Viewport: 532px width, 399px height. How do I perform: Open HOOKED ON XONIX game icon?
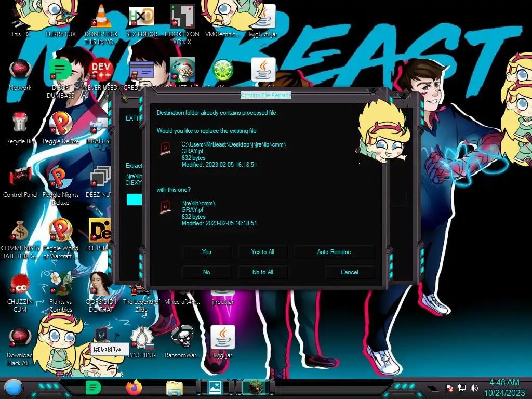[182, 24]
